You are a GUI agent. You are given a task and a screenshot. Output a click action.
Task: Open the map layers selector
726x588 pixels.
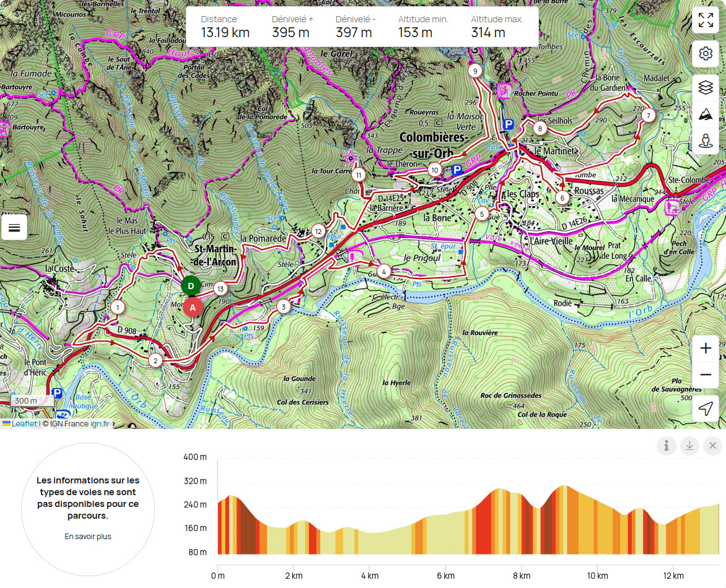pyautogui.click(x=706, y=87)
